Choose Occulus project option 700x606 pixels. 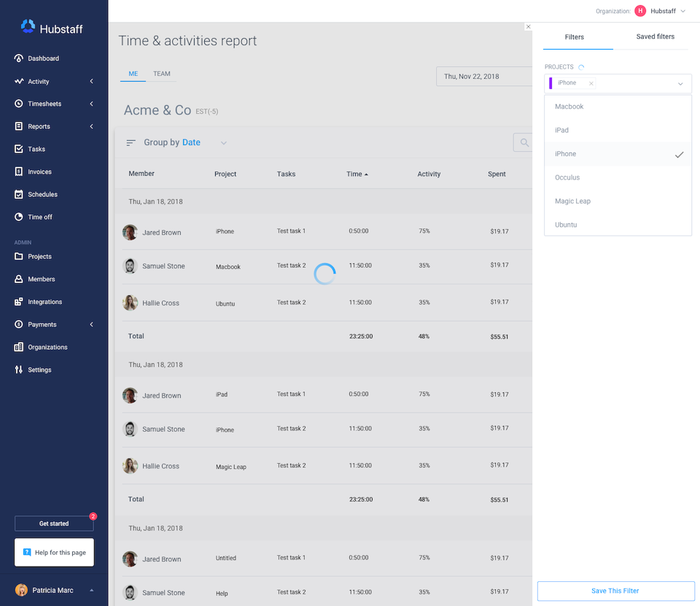(x=618, y=177)
